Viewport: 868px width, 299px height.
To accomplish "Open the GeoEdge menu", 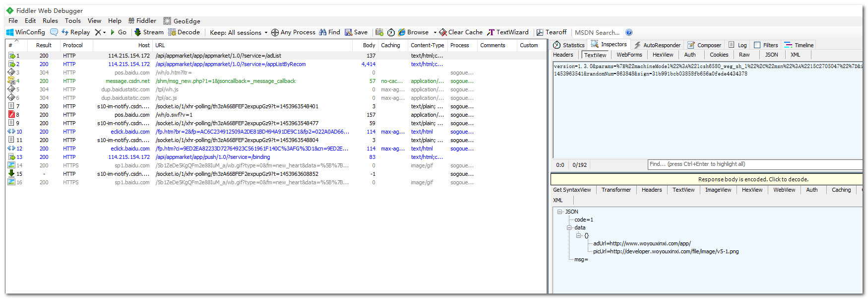I will point(182,21).
